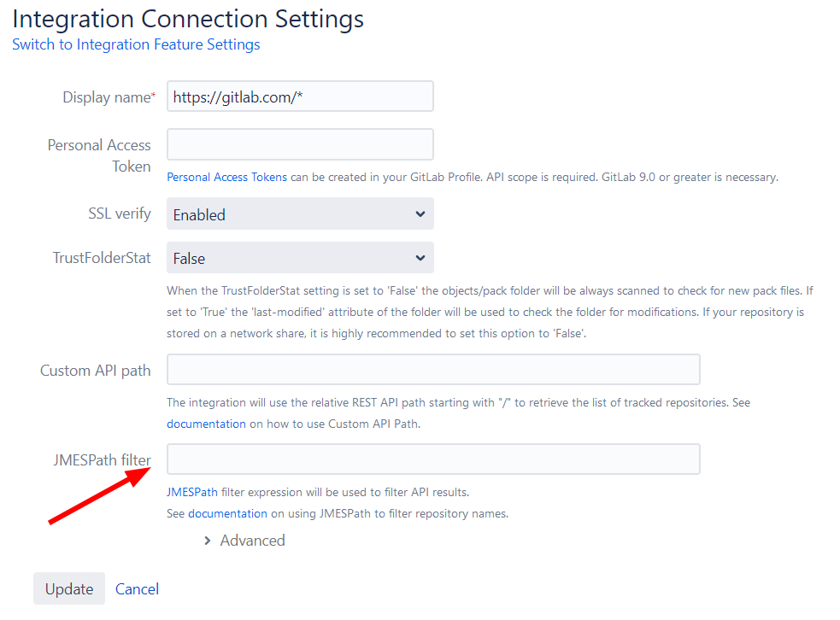Click Cancel to discard changes
This screenshot has width=840, height=620.
[137, 588]
